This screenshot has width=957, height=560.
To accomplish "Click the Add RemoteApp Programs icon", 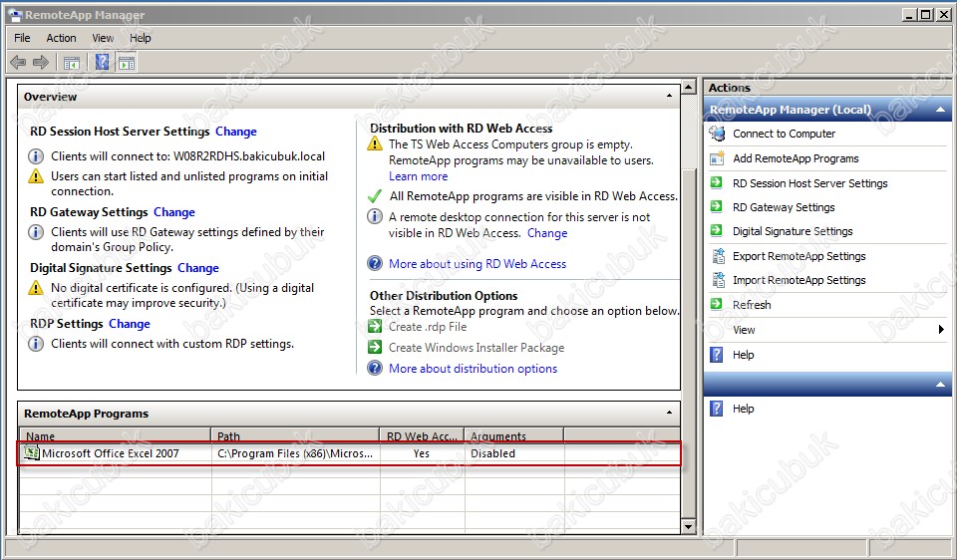I will click(x=717, y=158).
